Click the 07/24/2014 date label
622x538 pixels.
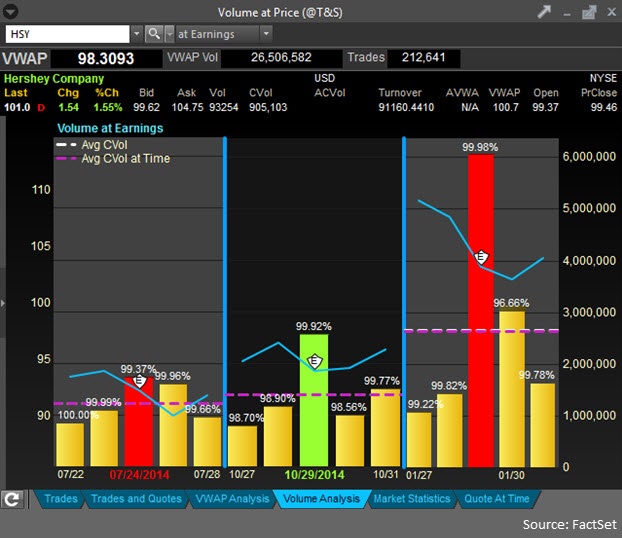pos(139,475)
